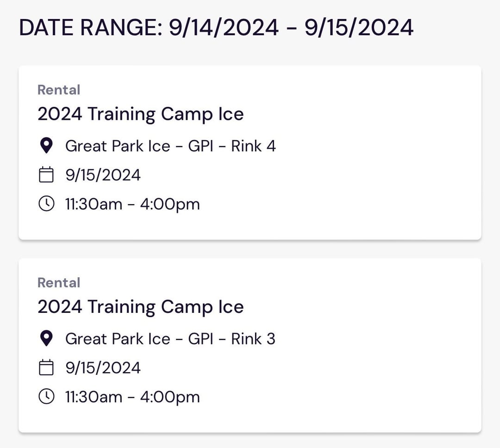Open the first 2024 Training Camp Ice title
500x448 pixels.
[x=140, y=114]
